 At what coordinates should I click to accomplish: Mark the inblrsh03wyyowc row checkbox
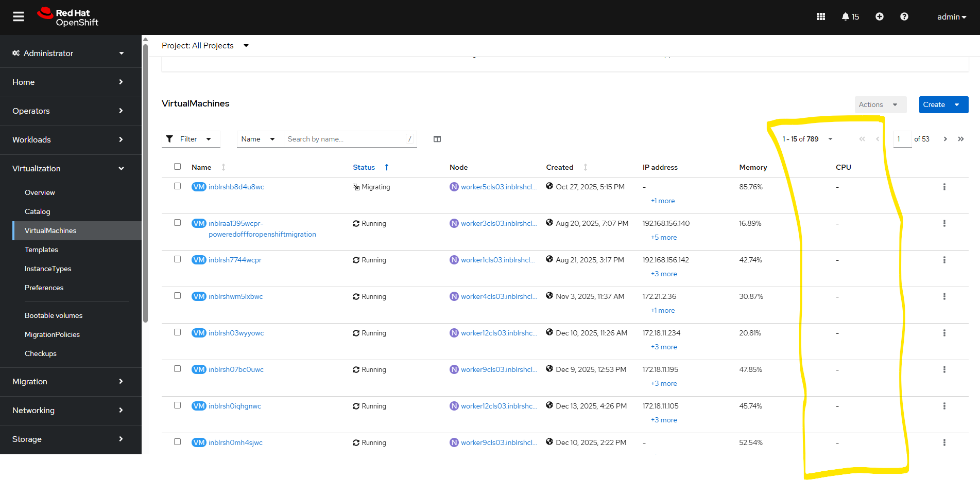tap(178, 332)
